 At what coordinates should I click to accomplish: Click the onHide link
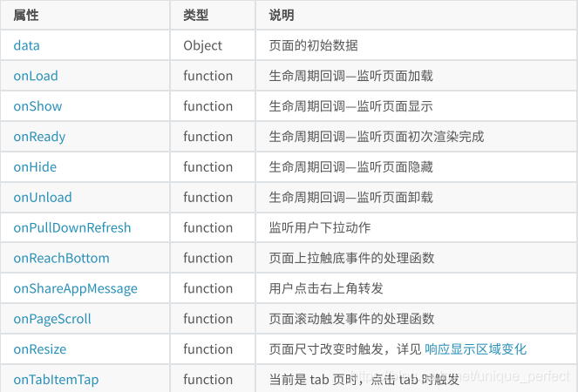36,167
